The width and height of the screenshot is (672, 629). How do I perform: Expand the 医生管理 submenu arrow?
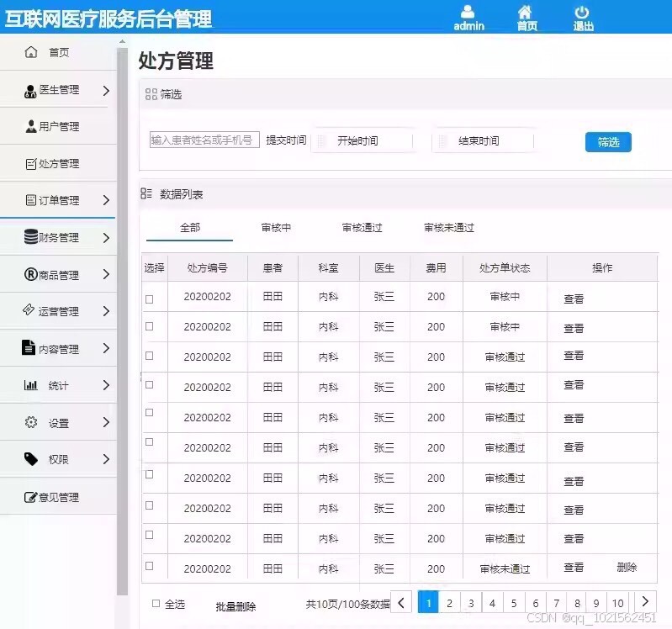pos(106,91)
